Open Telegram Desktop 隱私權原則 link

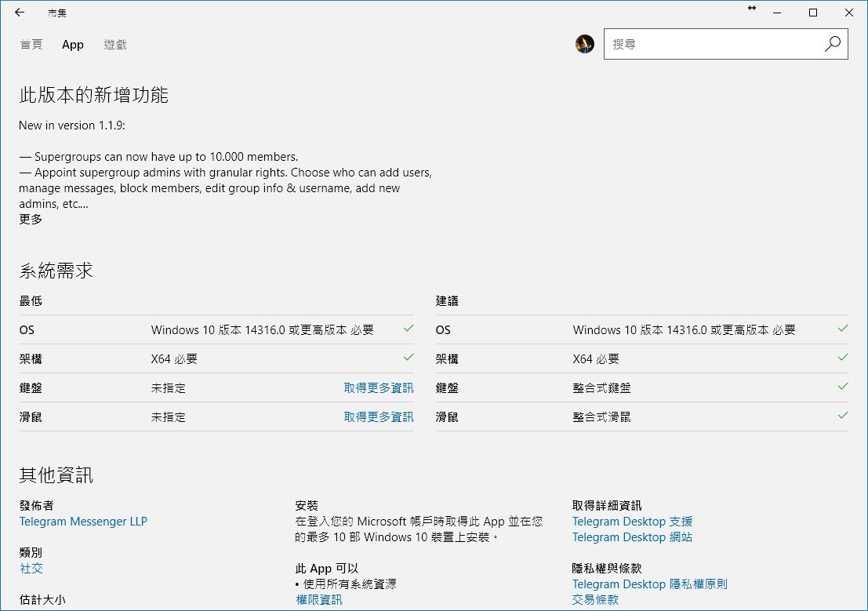649,584
